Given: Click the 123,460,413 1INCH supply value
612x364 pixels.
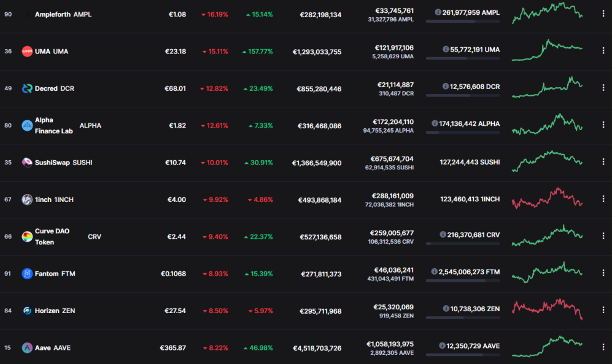Looking at the screenshot, I should (470, 199).
